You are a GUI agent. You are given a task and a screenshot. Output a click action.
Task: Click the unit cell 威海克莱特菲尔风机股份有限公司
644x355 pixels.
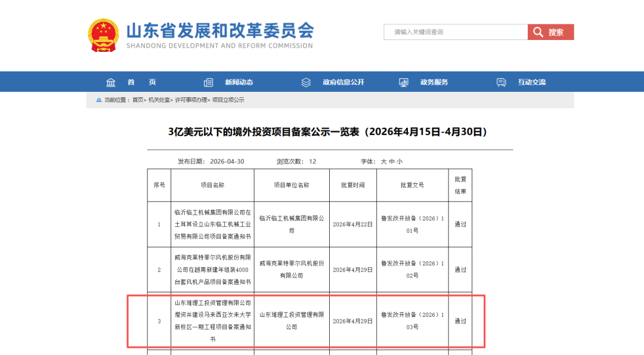click(292, 270)
